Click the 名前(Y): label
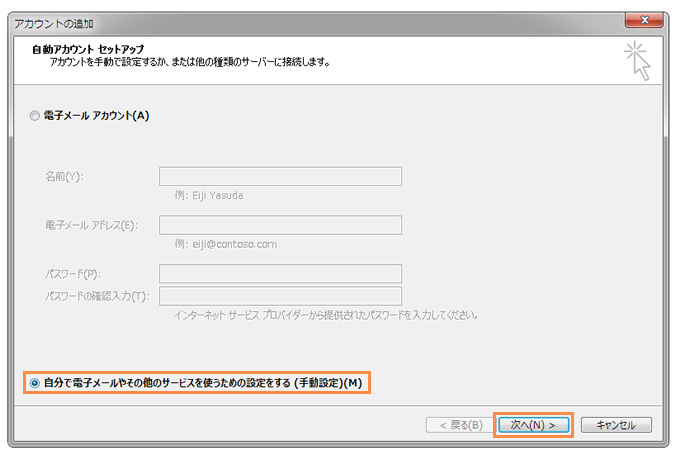The height and width of the screenshot is (460, 676). click(64, 177)
